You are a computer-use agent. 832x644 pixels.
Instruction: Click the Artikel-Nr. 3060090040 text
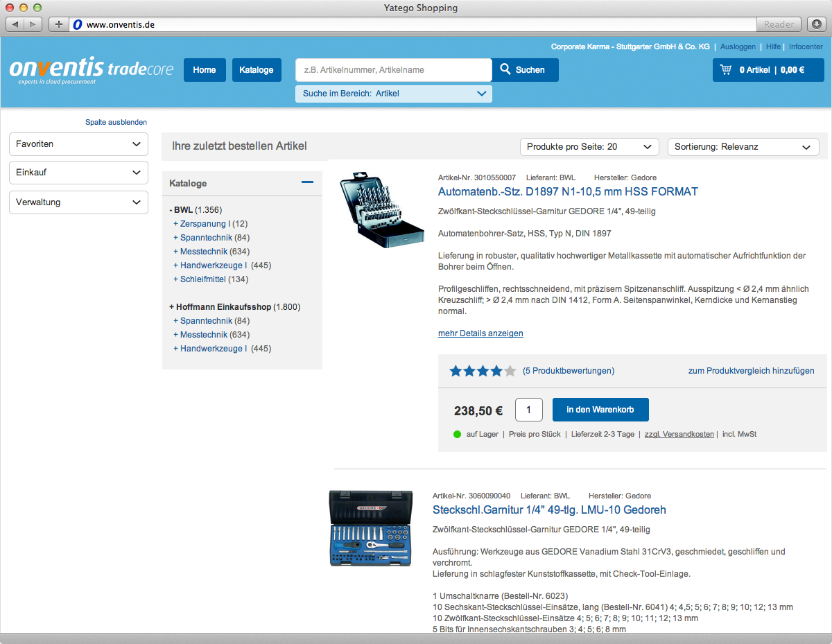pyautogui.click(x=471, y=496)
